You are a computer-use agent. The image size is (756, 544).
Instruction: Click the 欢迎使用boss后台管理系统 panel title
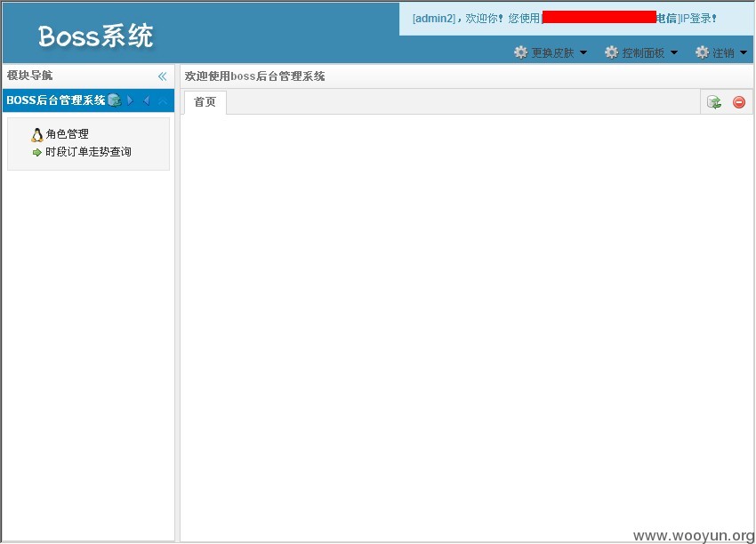[x=254, y=76]
